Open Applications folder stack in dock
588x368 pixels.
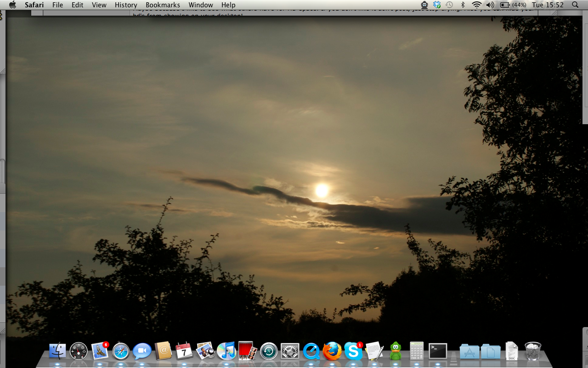(x=469, y=351)
